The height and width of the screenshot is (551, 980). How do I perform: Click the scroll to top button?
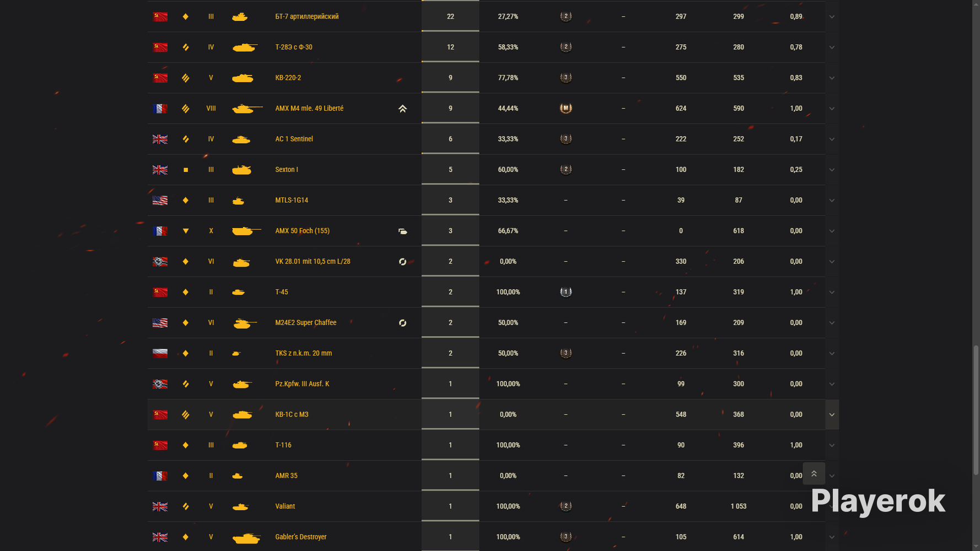pyautogui.click(x=814, y=473)
